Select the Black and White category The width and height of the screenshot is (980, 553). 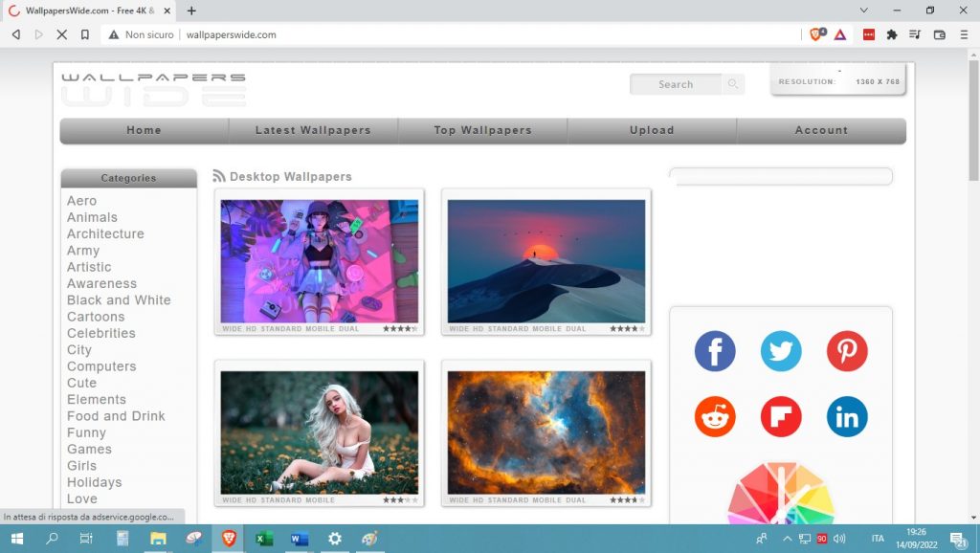[x=119, y=299]
